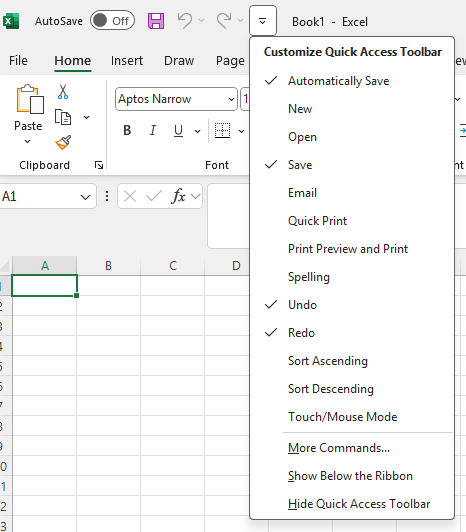Select the Format Painter brush
The width and height of the screenshot is (466, 532).
pos(63,142)
